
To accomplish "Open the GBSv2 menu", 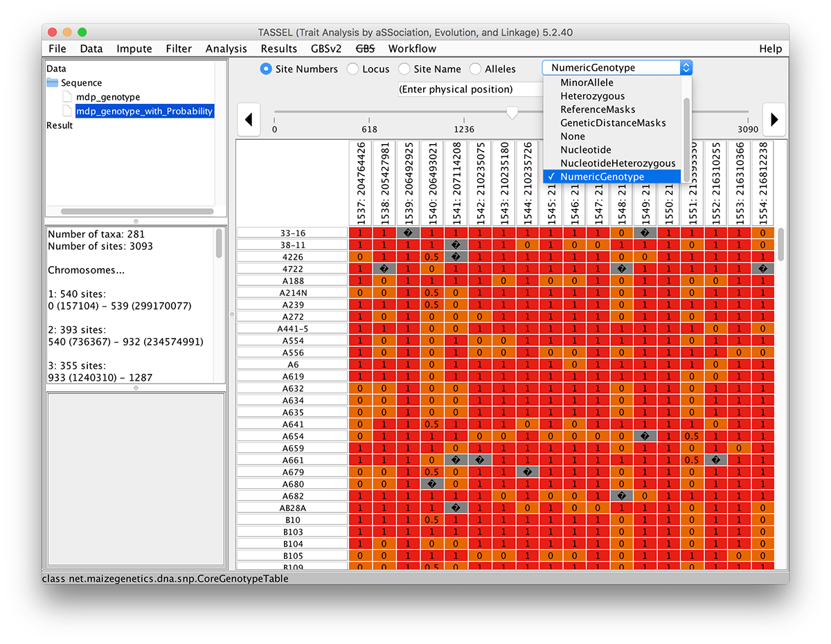I will point(326,48).
